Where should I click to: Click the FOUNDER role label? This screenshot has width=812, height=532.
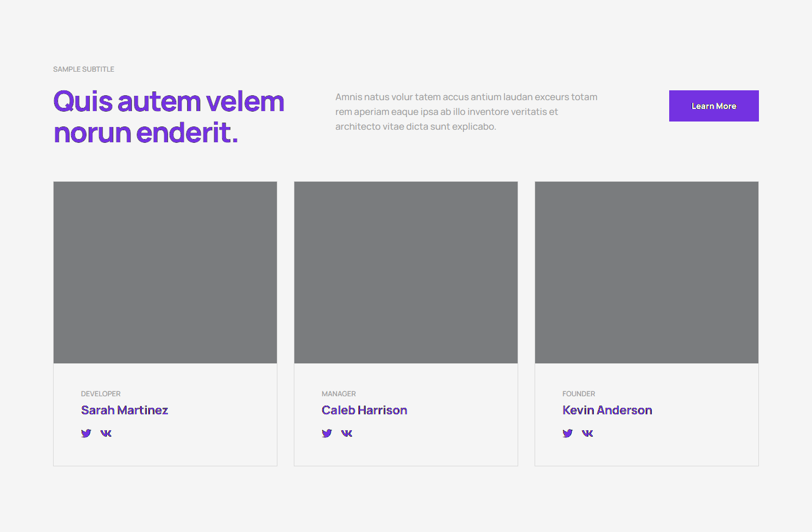click(578, 394)
